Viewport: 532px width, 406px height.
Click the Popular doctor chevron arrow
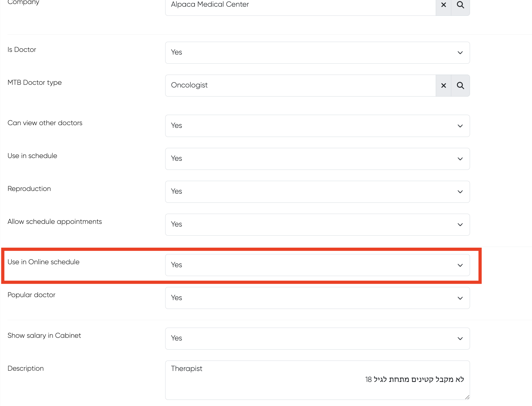[460, 298]
